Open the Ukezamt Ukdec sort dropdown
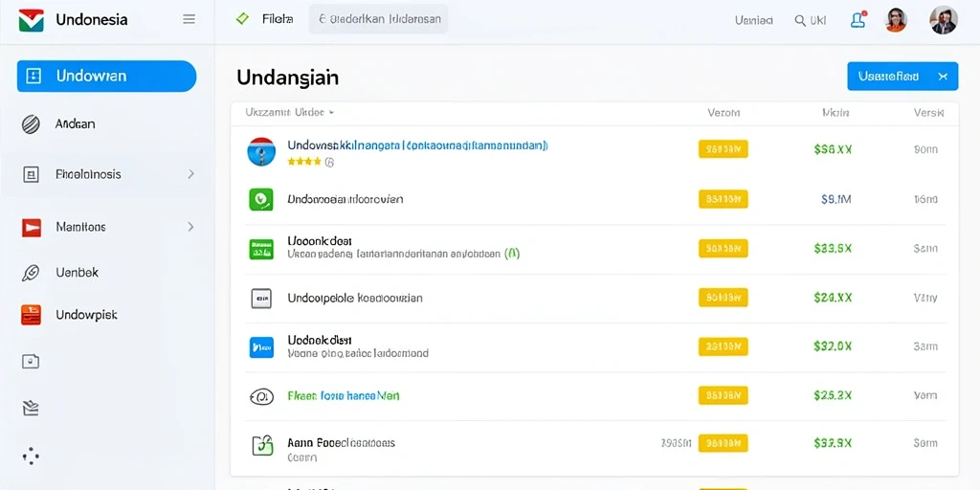This screenshot has width=980, height=490. [289, 113]
